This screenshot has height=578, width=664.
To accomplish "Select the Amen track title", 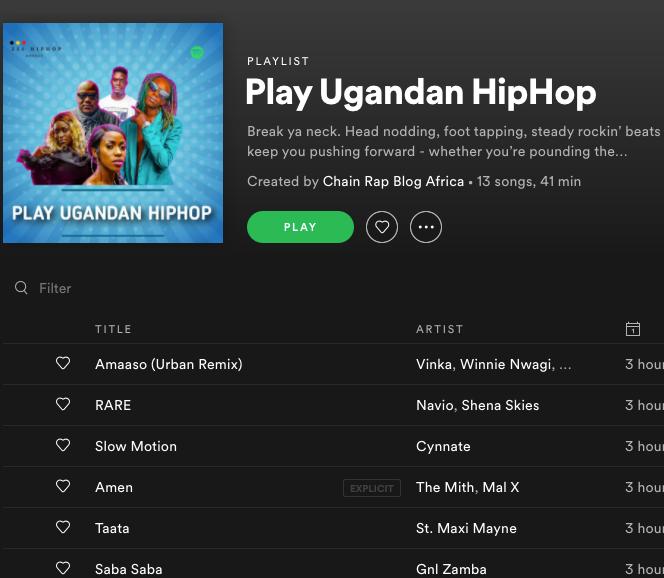I will point(114,487).
